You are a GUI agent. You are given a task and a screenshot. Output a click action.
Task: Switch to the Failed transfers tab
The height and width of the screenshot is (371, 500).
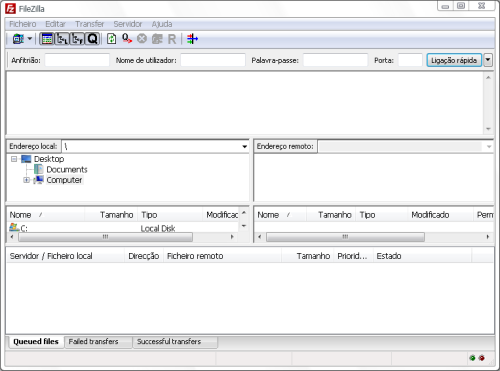[98, 342]
